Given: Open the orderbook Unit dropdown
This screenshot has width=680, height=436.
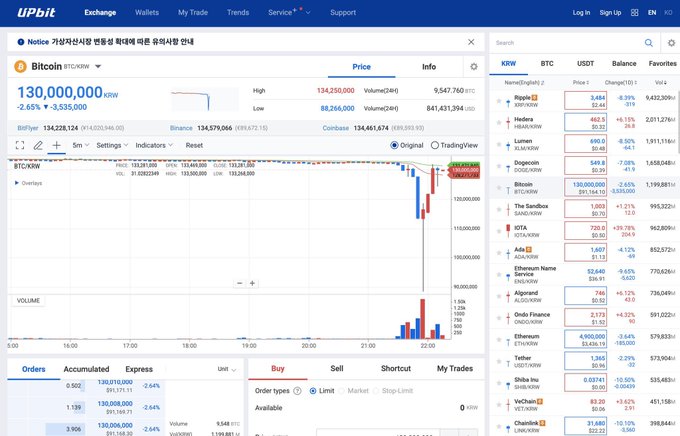Looking at the screenshot, I should pos(227,369).
